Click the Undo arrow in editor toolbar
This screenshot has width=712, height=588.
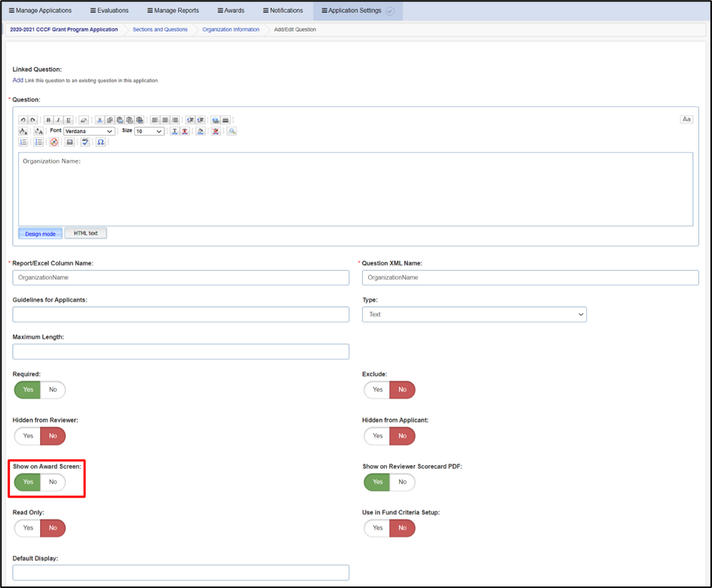pyautogui.click(x=23, y=120)
